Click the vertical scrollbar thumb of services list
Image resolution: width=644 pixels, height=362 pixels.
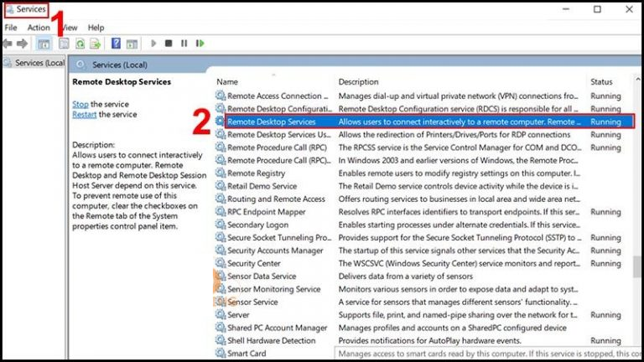pos(637,266)
